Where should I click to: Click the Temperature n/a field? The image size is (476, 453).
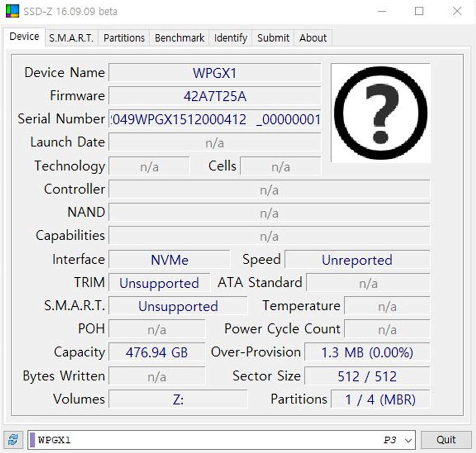(x=387, y=306)
